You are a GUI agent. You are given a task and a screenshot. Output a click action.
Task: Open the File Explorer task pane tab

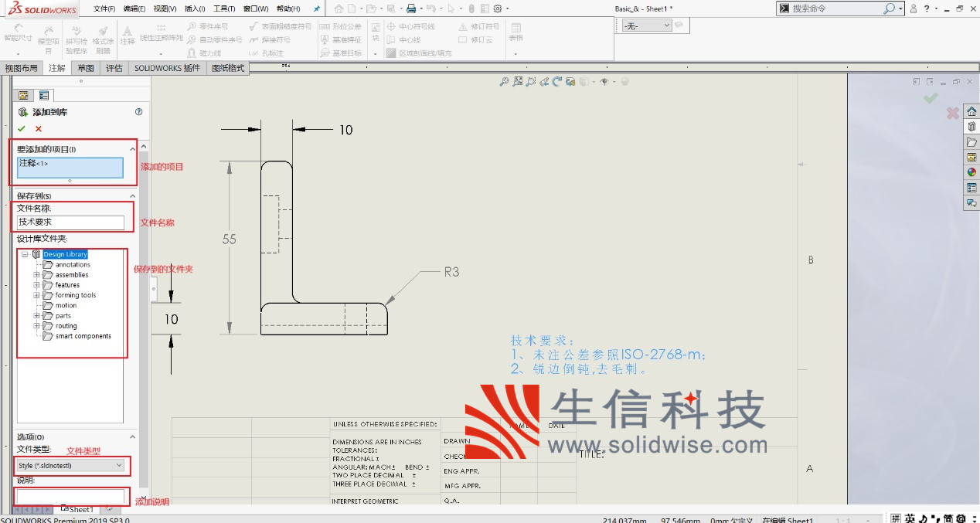coord(971,142)
